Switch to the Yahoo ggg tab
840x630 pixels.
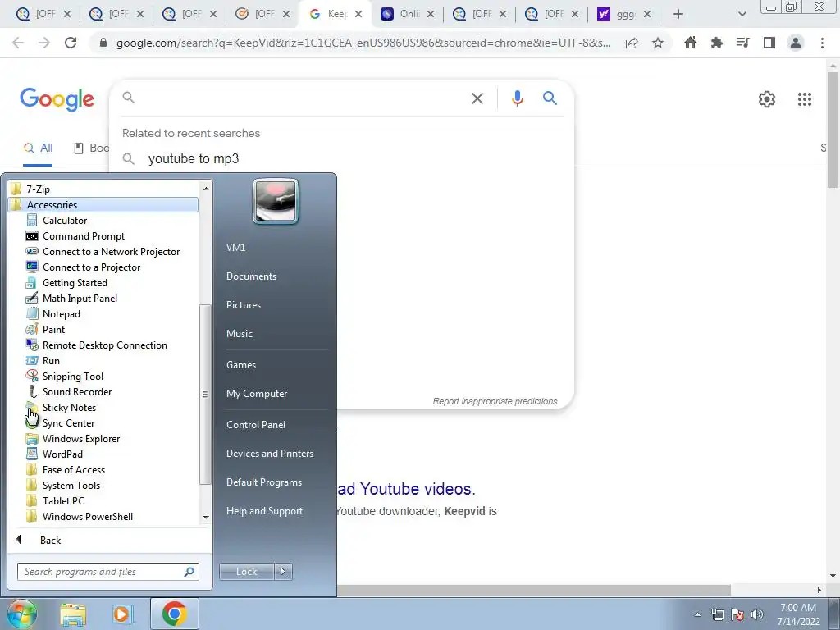(x=623, y=14)
